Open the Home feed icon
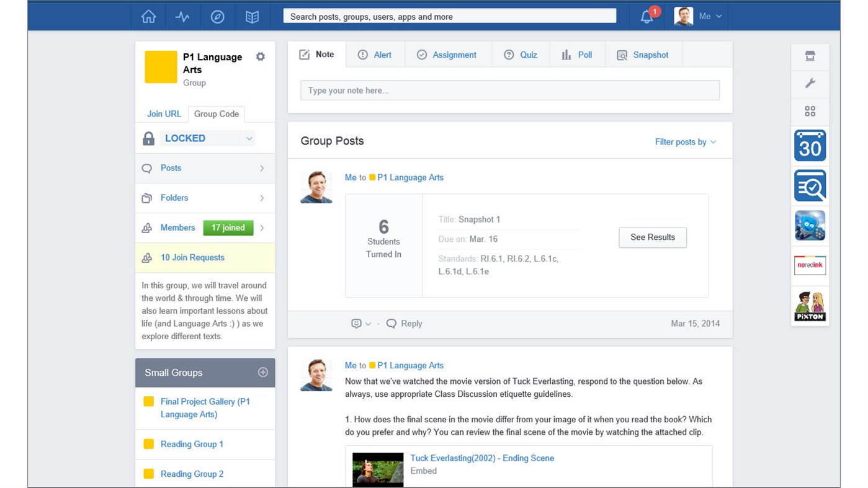Image resolution: width=868 pixels, height=488 pixels. click(148, 17)
